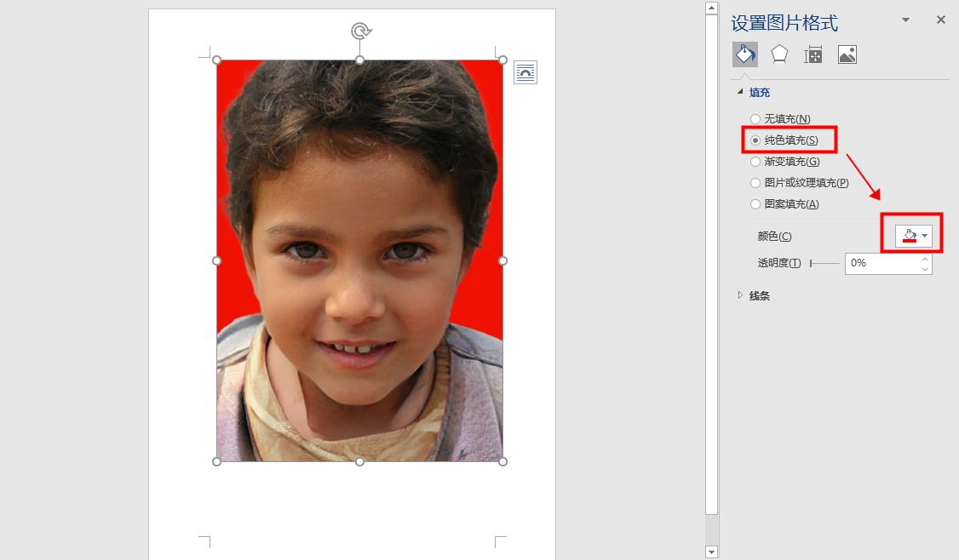Increase transparency with the up stepper arrow
This screenshot has height=560, width=959.
[x=926, y=260]
